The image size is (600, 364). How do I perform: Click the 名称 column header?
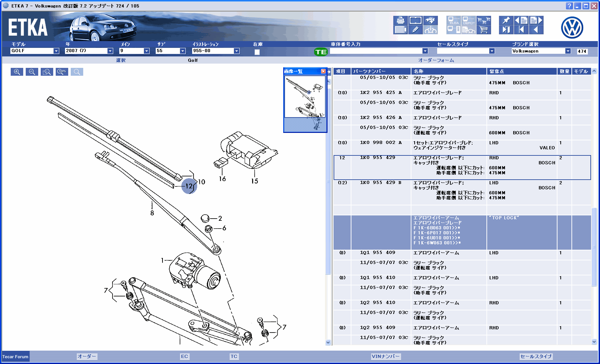click(449, 71)
